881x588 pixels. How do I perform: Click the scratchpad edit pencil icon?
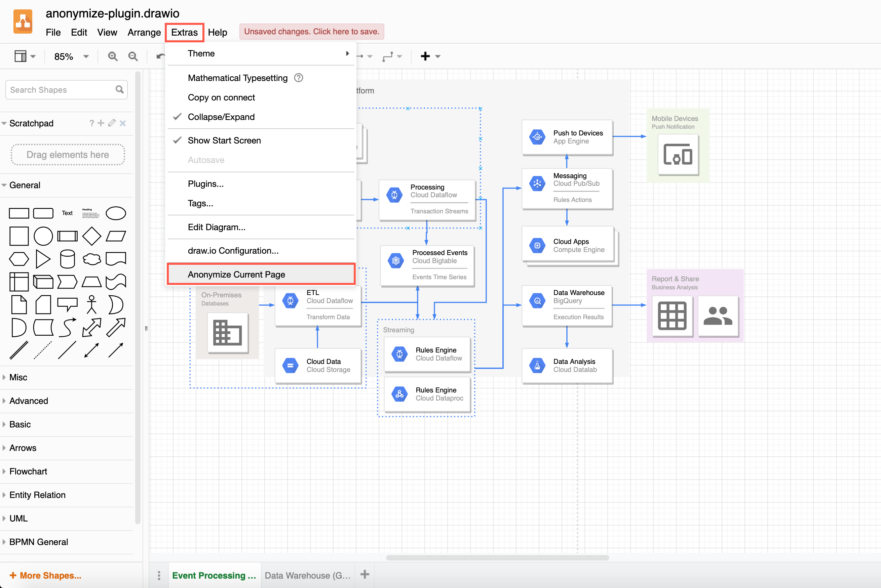point(111,123)
